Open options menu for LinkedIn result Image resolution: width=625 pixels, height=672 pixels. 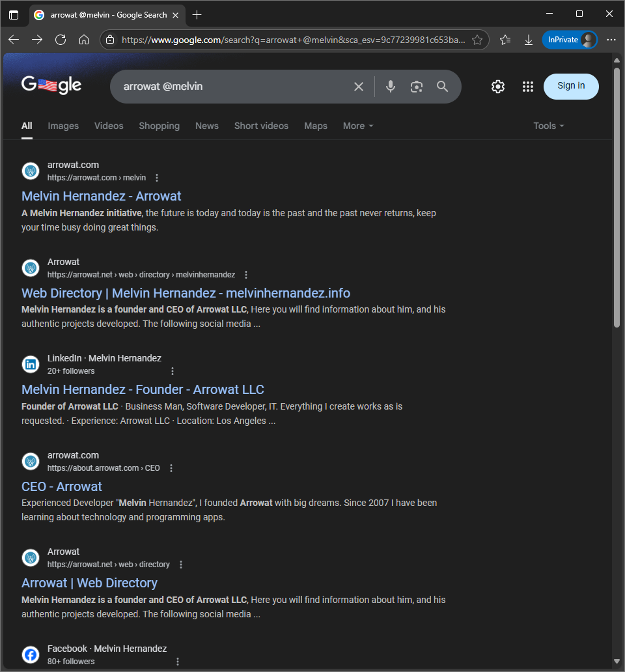tap(173, 371)
